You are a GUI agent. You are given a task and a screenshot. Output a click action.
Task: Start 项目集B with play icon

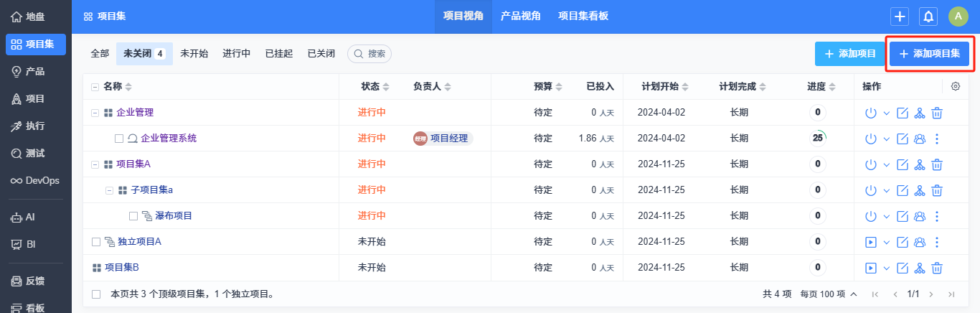tap(871, 268)
